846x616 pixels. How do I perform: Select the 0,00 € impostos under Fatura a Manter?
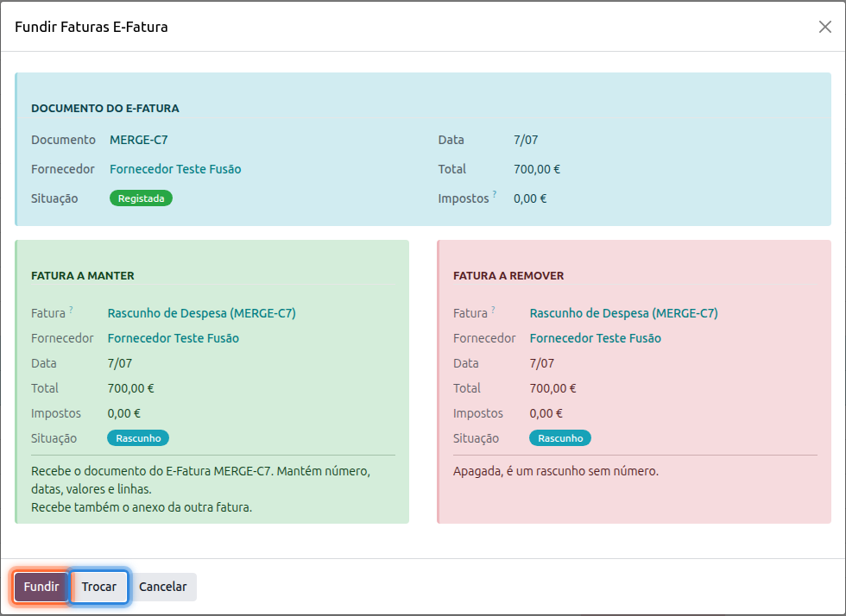tap(123, 414)
